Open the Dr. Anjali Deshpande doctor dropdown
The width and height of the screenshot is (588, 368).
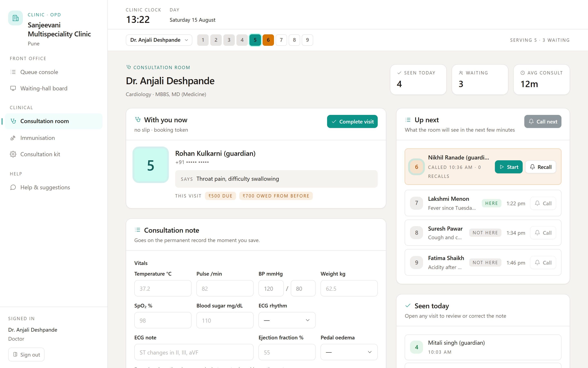(159, 40)
